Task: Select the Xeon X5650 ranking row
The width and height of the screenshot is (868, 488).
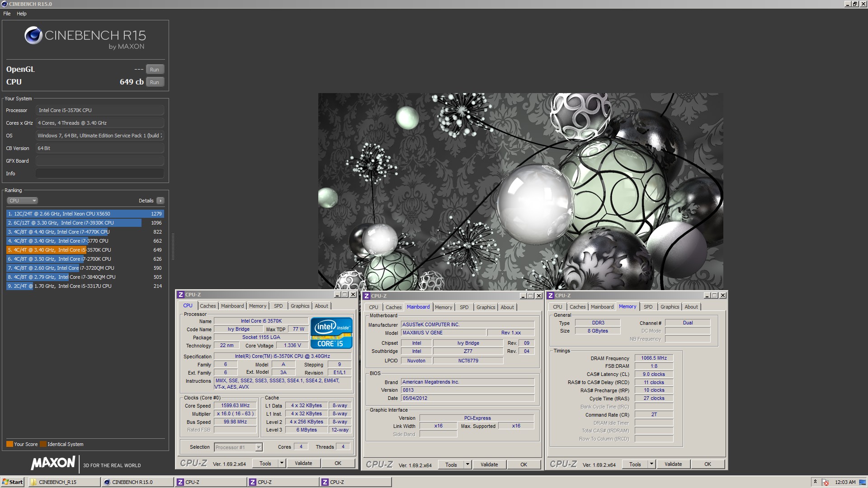Action: (x=85, y=214)
